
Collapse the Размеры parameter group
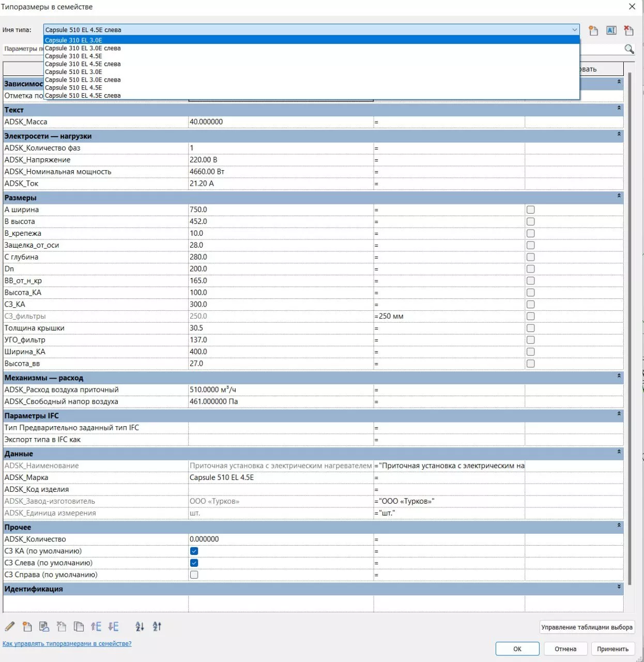619,196
